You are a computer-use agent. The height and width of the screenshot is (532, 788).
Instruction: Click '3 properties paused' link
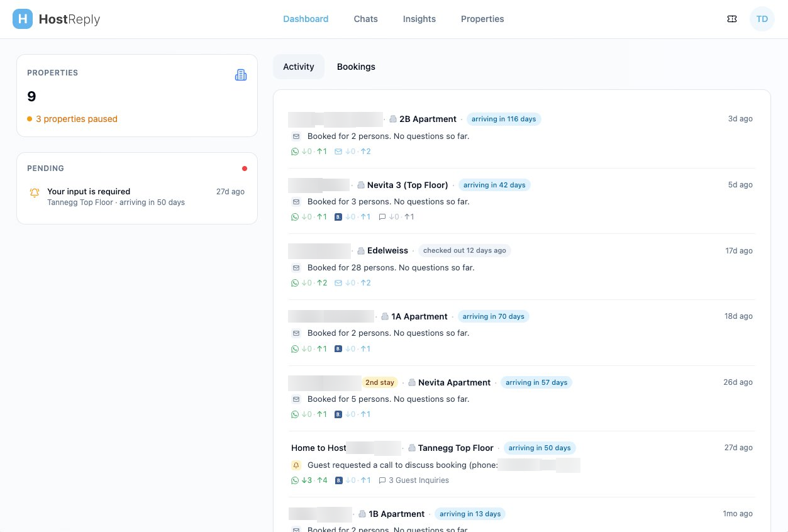click(77, 119)
